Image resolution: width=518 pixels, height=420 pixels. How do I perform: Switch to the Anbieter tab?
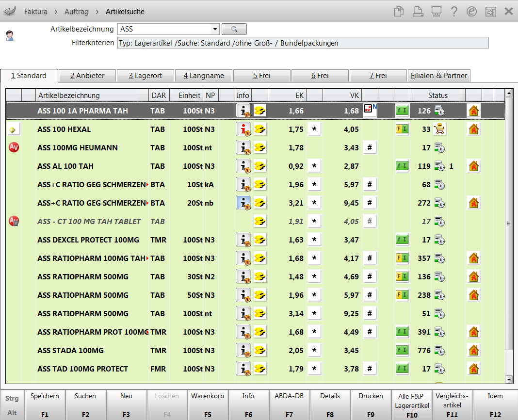87,76
